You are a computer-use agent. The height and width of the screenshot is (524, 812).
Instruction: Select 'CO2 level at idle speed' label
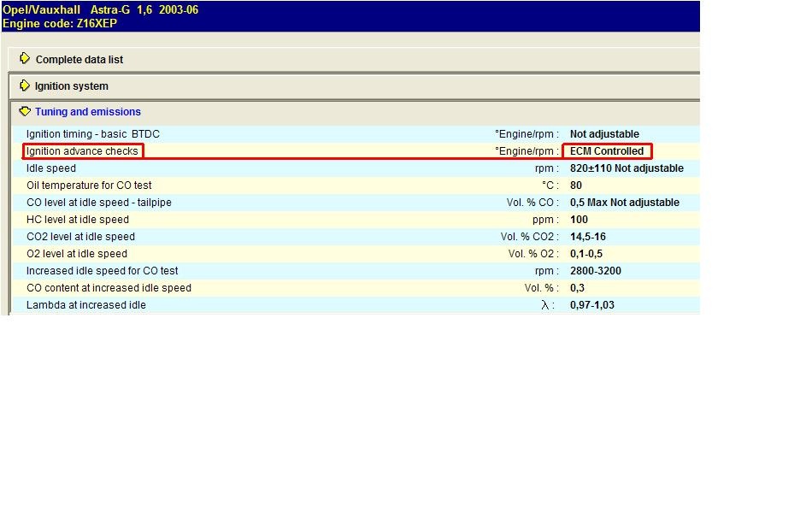click(x=81, y=237)
